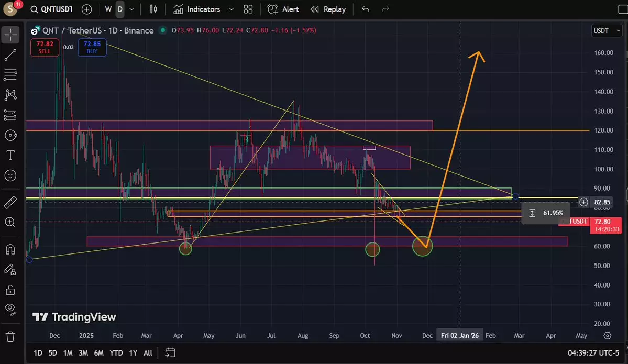Open the emoji and icons tool
The width and height of the screenshot is (628, 364).
pyautogui.click(x=10, y=175)
